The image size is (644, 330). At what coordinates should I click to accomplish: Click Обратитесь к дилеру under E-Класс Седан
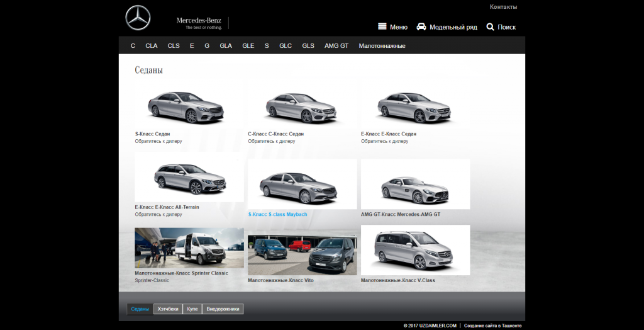coord(385,141)
